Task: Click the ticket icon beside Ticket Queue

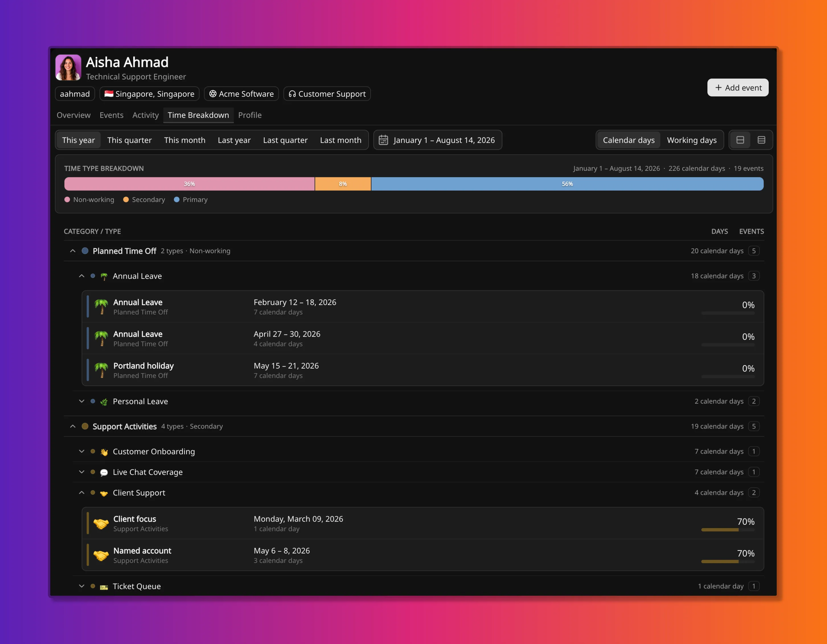Action: 104,587
